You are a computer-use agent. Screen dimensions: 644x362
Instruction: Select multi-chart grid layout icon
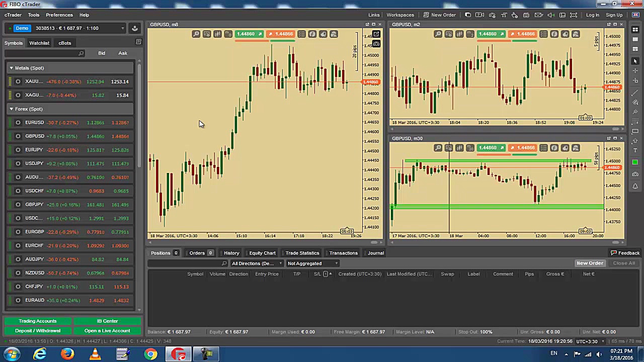click(x=635, y=30)
